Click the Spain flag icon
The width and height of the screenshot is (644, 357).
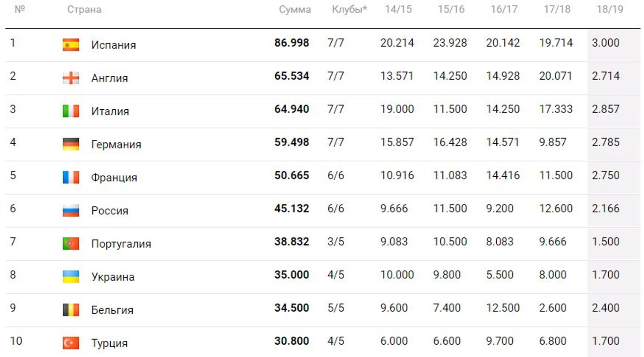71,45
